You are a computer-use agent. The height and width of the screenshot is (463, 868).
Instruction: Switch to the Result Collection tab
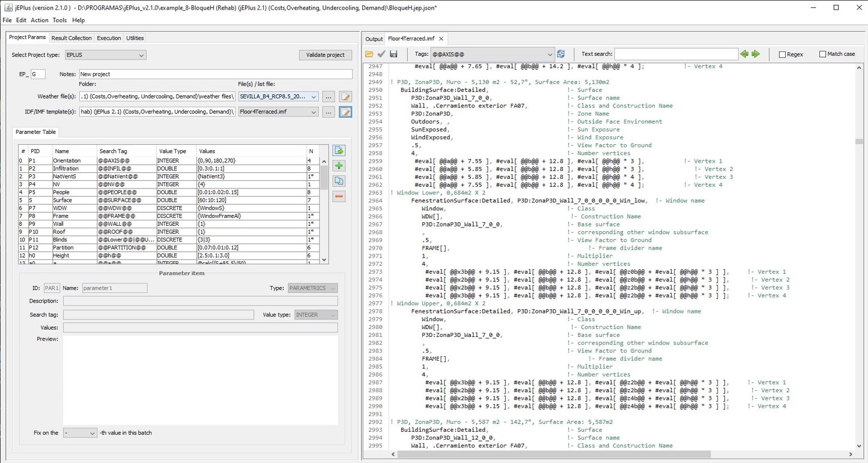(x=71, y=38)
